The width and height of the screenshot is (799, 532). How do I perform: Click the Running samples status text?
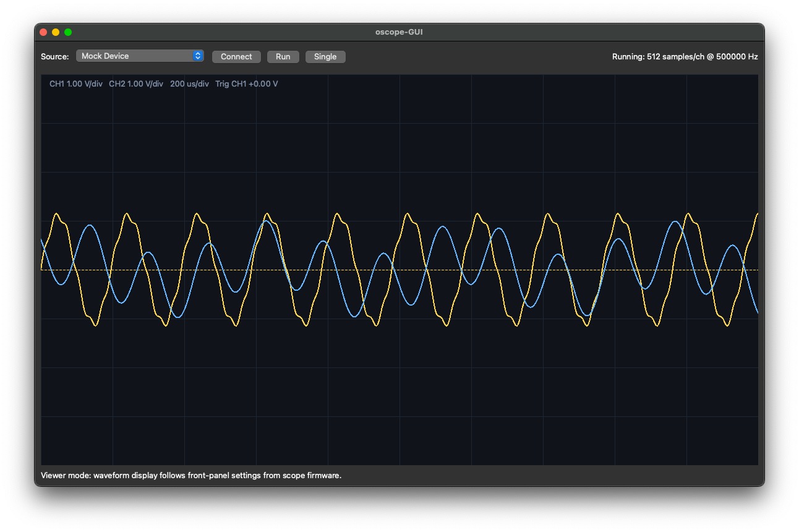685,57
